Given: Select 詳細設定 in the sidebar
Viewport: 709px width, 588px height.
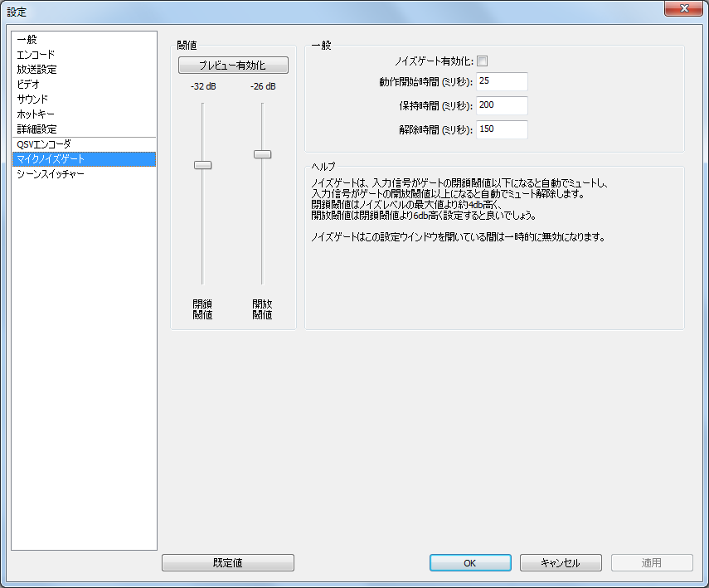Looking at the screenshot, I should click(x=84, y=129).
